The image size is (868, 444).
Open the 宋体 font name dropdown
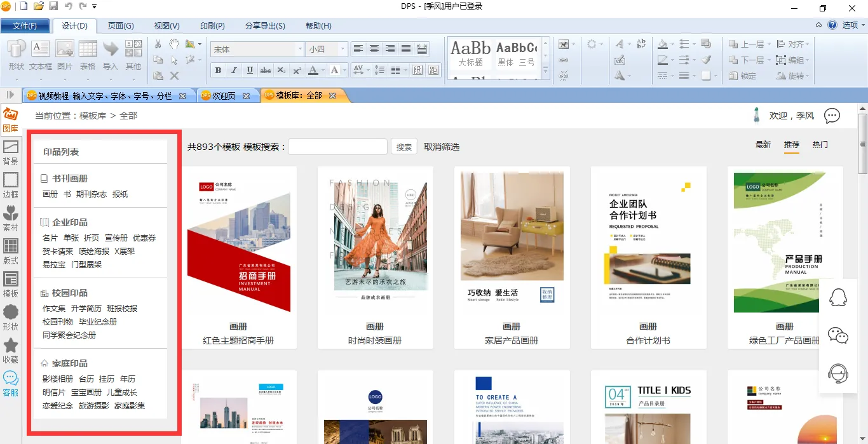(300, 49)
